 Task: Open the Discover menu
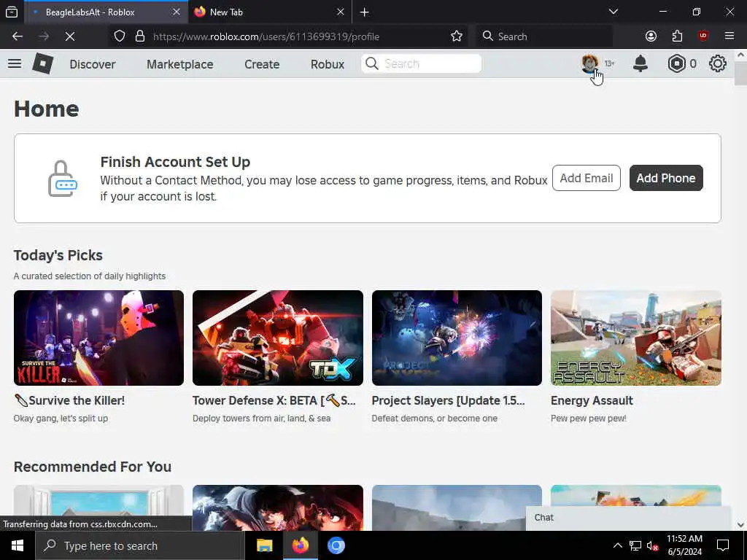coord(93,64)
